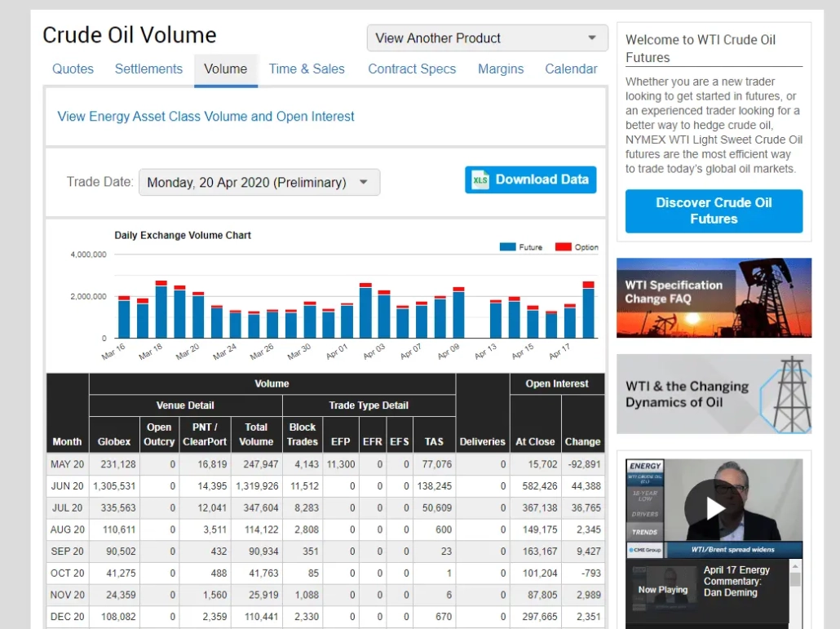
Task: Click View Energy Asset Class Volume link
Action: pos(206,117)
